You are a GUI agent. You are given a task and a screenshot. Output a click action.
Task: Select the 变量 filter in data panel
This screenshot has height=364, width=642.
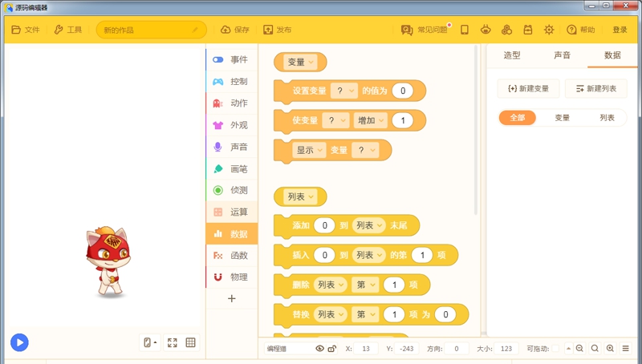563,118
